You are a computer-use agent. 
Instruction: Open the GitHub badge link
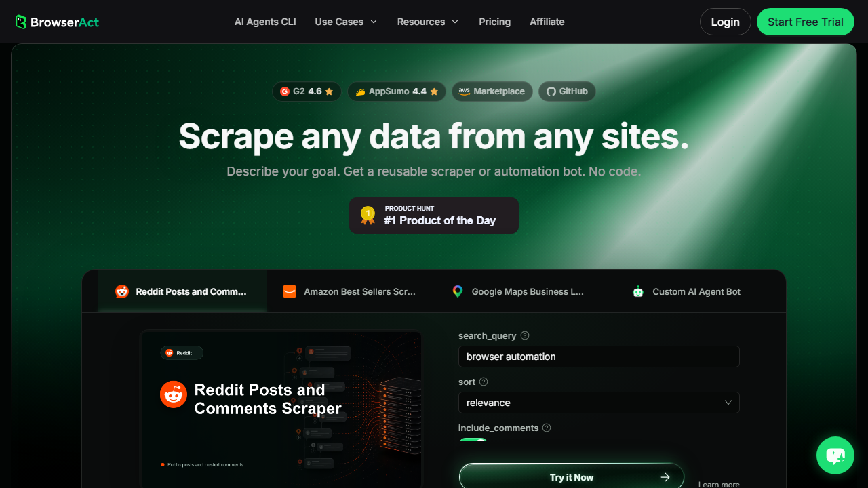pyautogui.click(x=567, y=91)
